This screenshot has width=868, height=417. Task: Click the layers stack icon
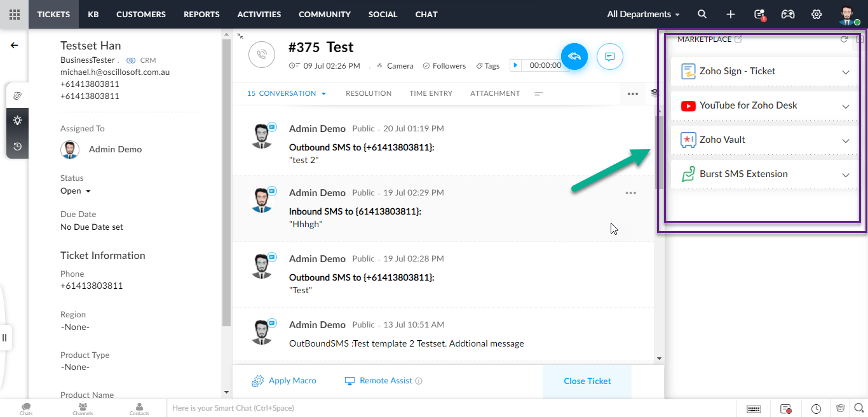(655, 93)
